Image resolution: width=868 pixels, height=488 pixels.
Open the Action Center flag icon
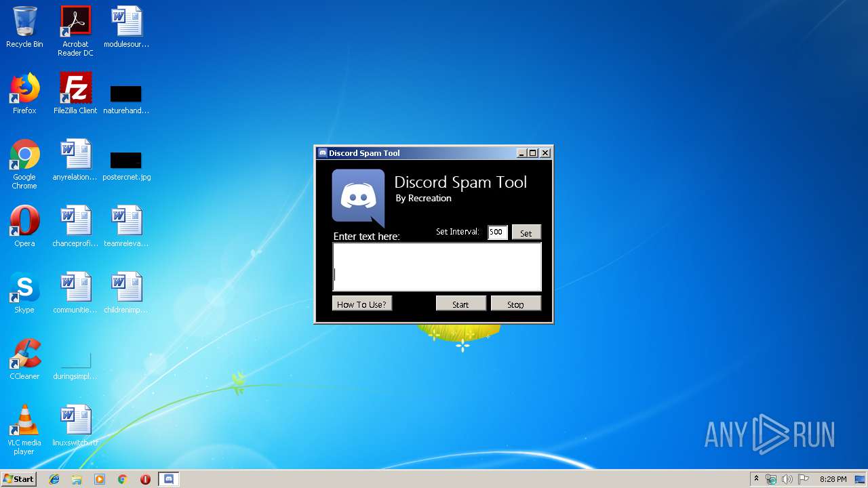(x=804, y=479)
